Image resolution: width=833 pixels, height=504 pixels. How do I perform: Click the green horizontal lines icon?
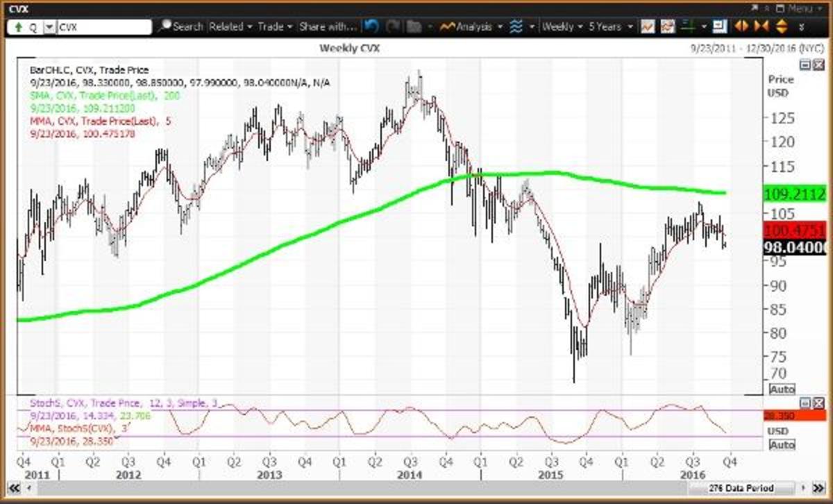pos(688,26)
